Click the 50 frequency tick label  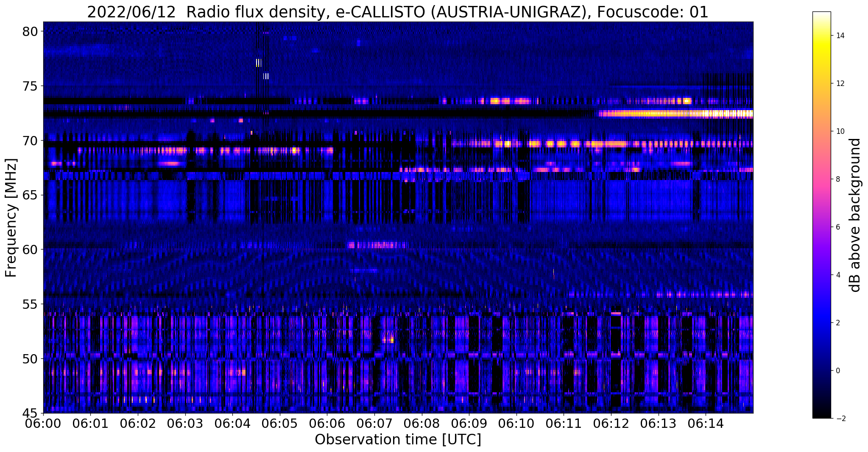[31, 359]
